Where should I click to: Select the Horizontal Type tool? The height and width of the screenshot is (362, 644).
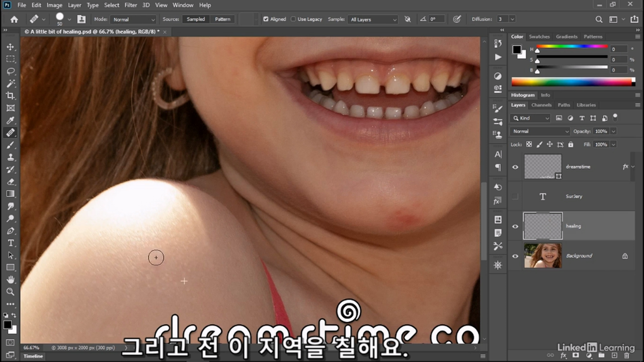coord(11,243)
